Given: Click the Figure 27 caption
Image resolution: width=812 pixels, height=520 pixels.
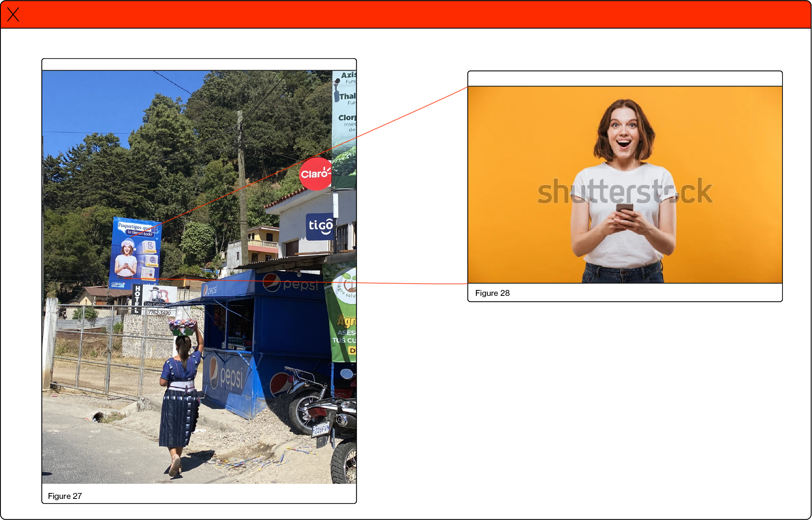Looking at the screenshot, I should (x=65, y=496).
